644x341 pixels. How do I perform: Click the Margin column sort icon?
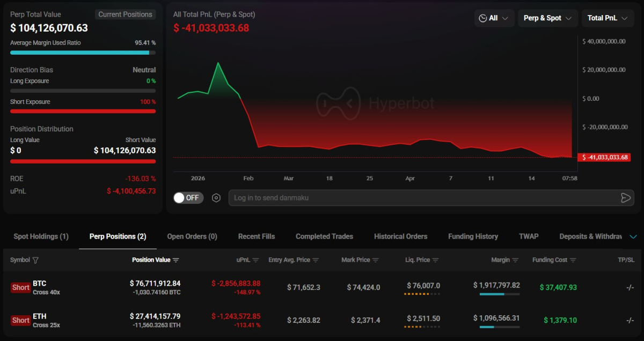[515, 260]
